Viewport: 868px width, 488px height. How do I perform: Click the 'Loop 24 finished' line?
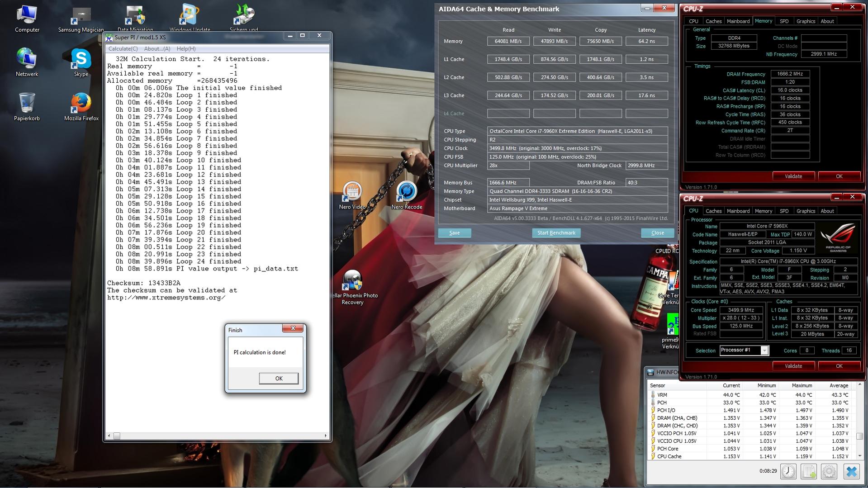[178, 261]
